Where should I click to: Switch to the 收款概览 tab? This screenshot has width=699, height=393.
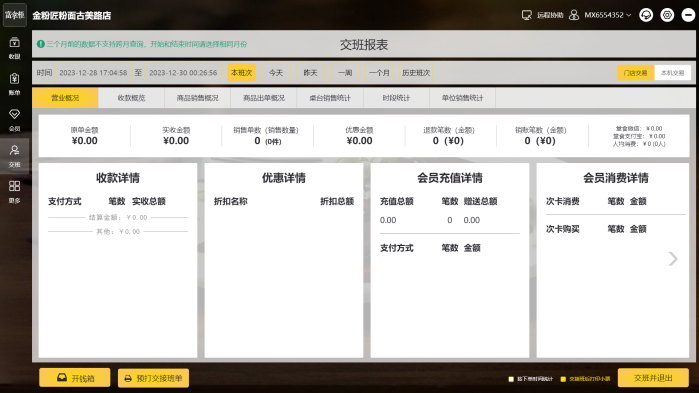[x=131, y=98]
